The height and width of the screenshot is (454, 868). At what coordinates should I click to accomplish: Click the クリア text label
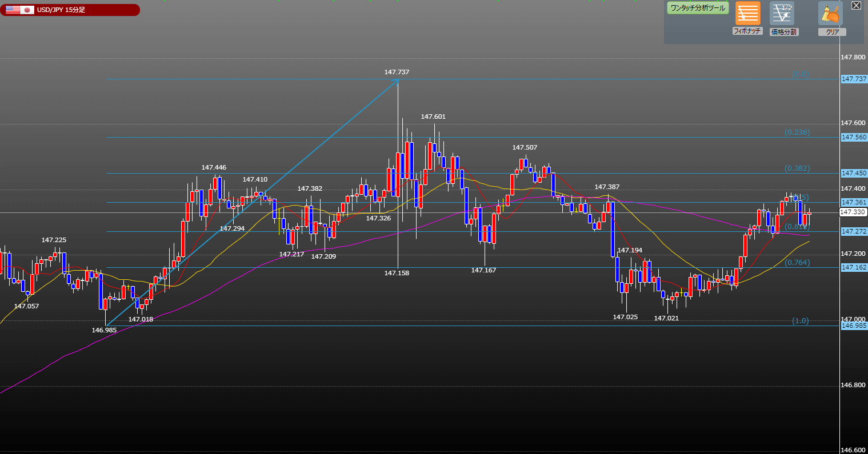832,32
